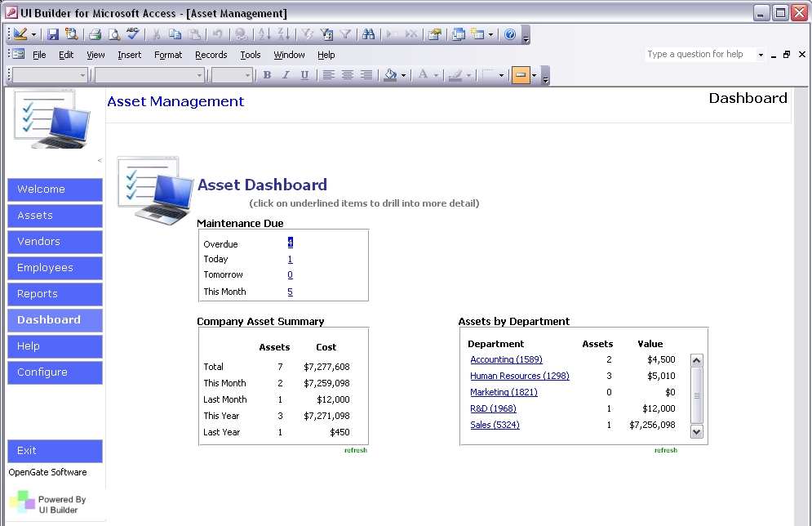This screenshot has width=812, height=526.
Task: Click the Assets by Department refresh link
Action: pyautogui.click(x=665, y=450)
